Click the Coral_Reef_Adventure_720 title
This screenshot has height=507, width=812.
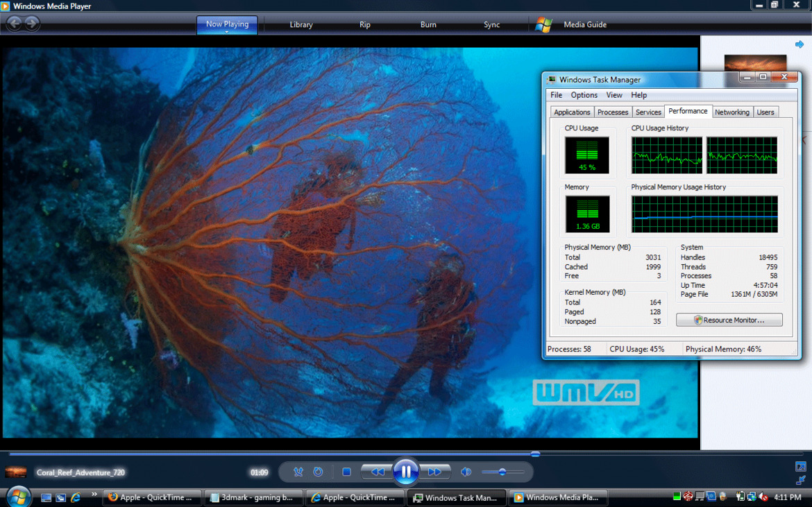pyautogui.click(x=81, y=472)
